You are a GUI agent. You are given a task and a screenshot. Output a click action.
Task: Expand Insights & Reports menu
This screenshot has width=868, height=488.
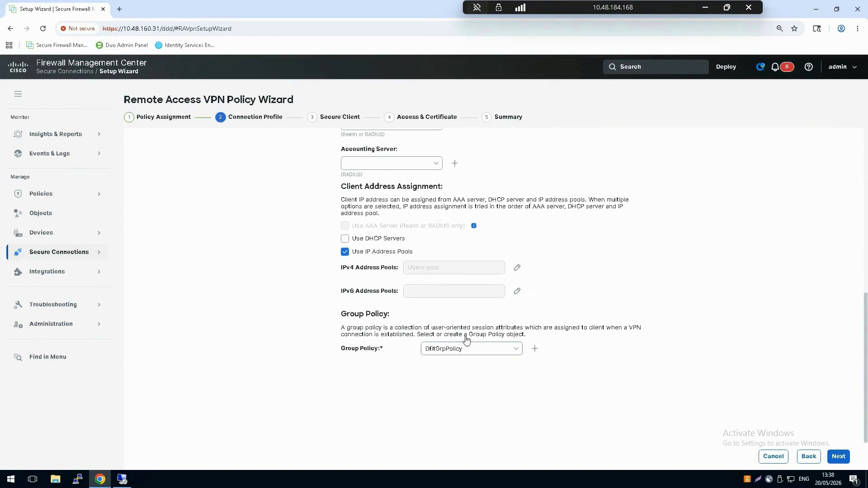click(57, 134)
